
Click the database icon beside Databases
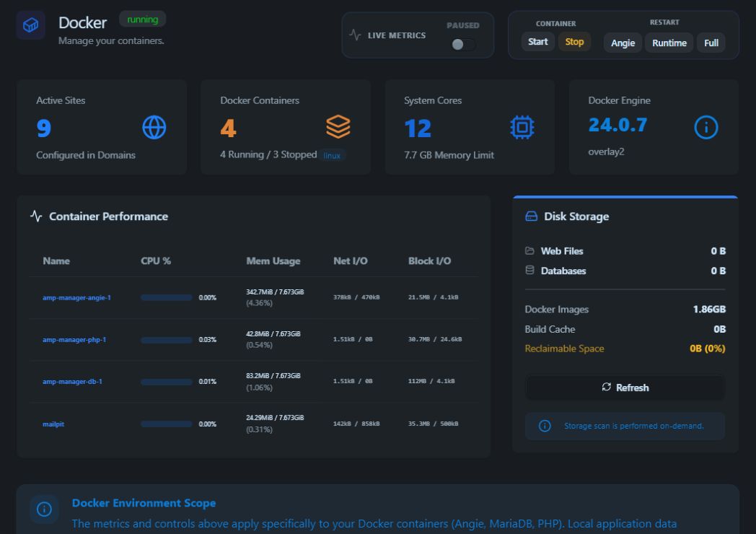click(529, 270)
